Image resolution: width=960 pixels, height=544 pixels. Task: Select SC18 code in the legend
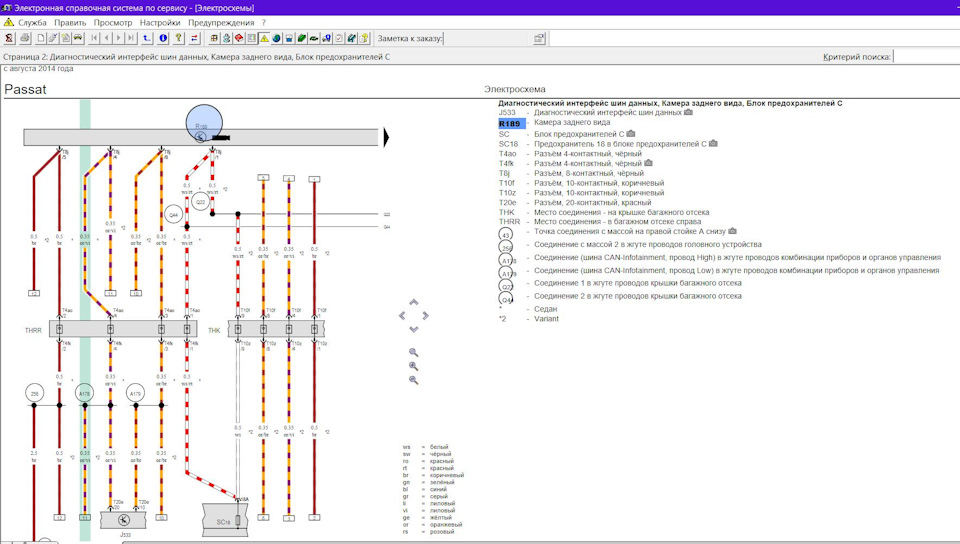pos(508,144)
